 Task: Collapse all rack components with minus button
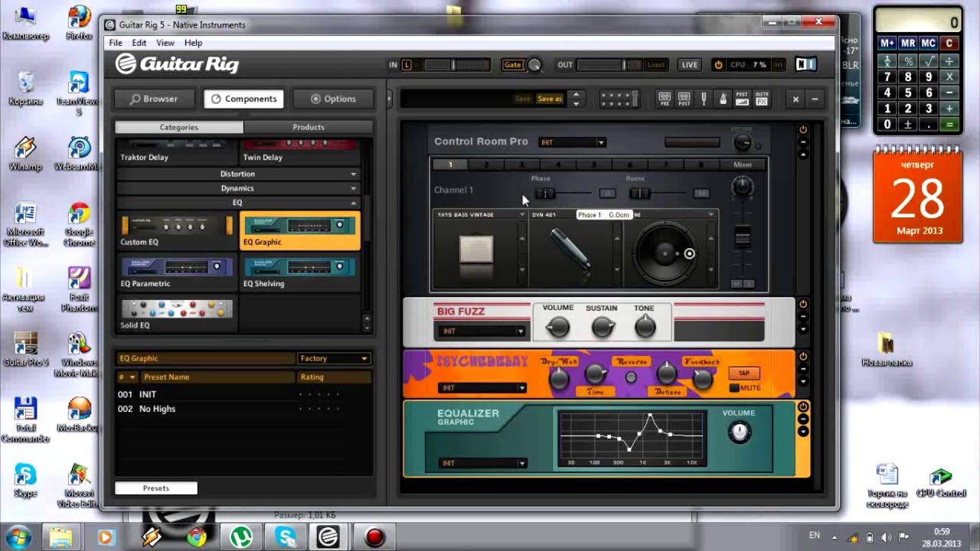click(814, 99)
